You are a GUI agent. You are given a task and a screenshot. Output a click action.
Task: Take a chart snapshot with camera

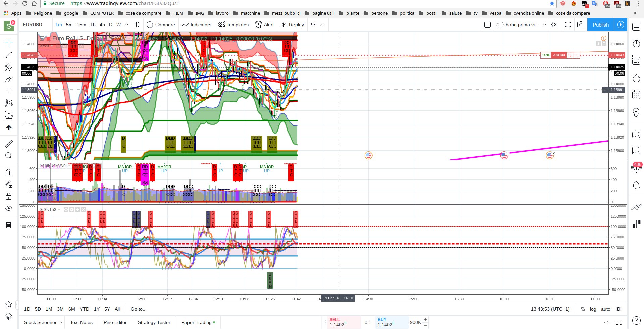581,25
